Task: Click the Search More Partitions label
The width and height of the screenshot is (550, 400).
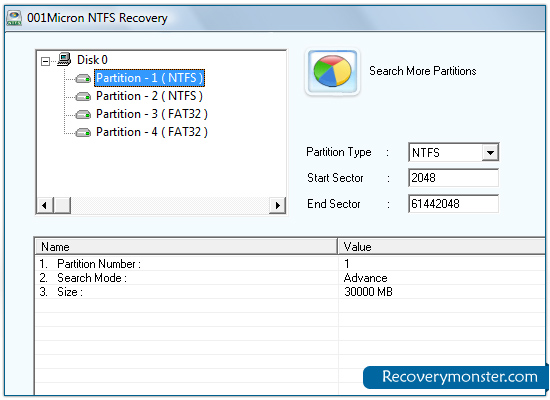Action: [x=423, y=71]
